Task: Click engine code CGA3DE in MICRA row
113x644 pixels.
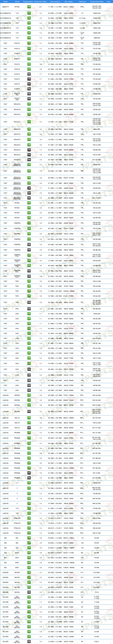Action: [x=97, y=587]
